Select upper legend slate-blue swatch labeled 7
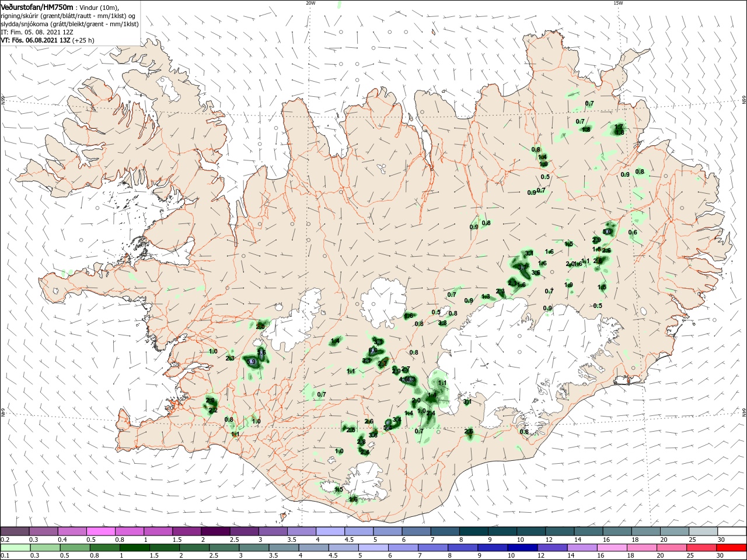Image resolution: width=747 pixels, height=560 pixels. click(445, 531)
